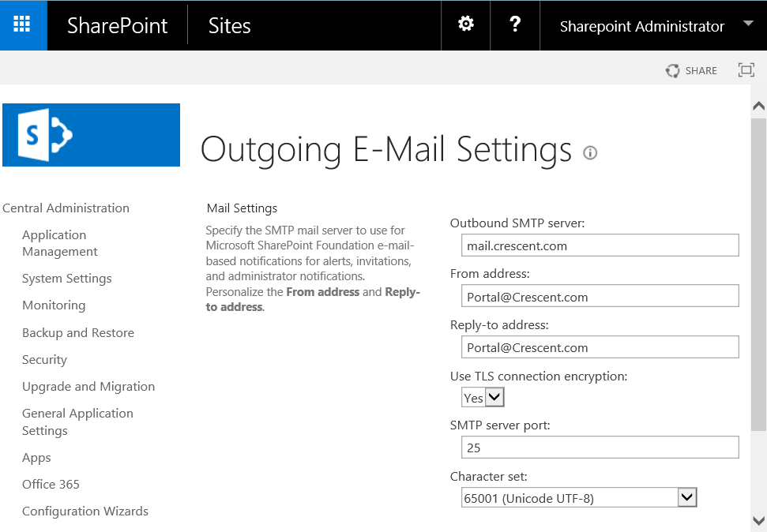Open the Character set dropdown
Viewport: 767px width, 532px height.
(x=579, y=497)
